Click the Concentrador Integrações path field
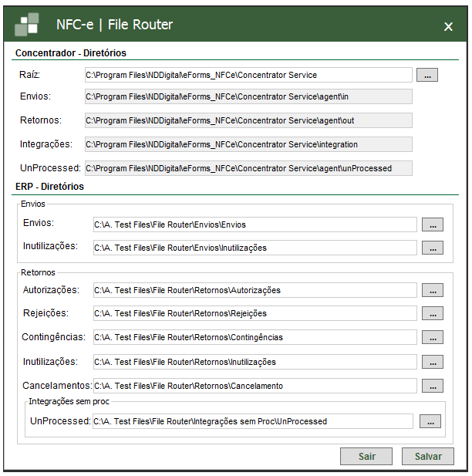Screen dimensions: 472x476 point(248,144)
